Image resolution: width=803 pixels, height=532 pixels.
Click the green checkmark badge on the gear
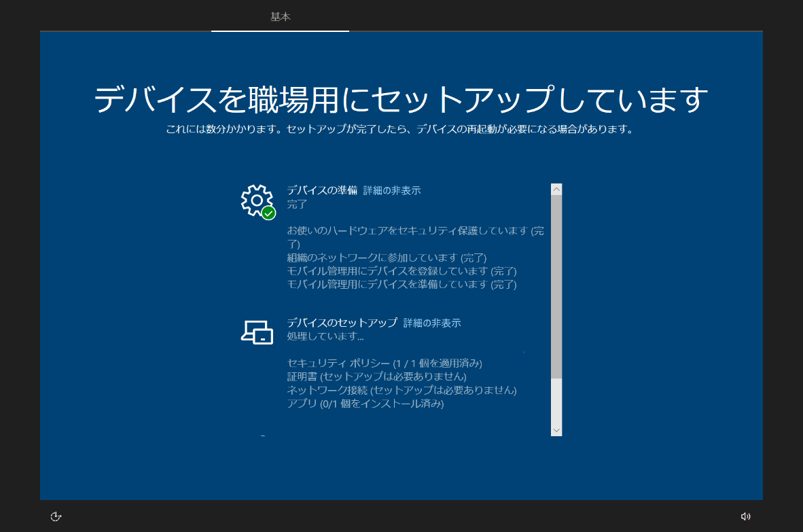tap(268, 213)
